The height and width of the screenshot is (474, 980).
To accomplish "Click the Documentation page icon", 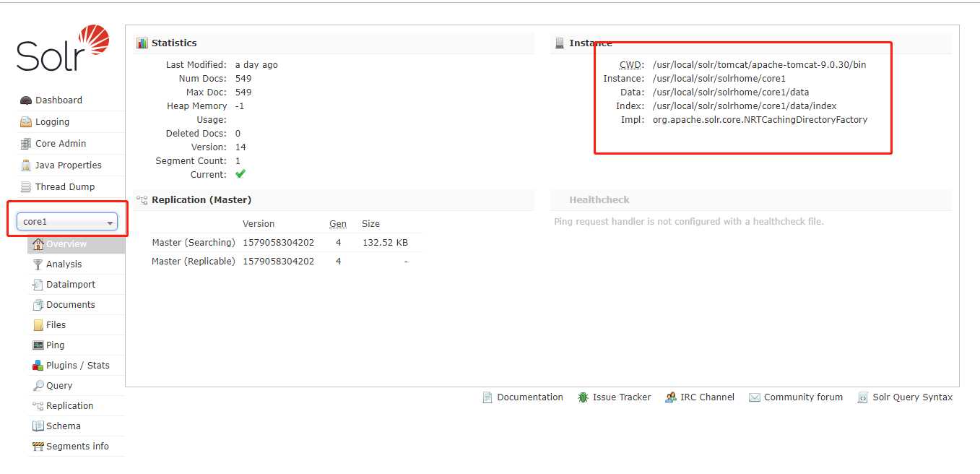I will 487,397.
